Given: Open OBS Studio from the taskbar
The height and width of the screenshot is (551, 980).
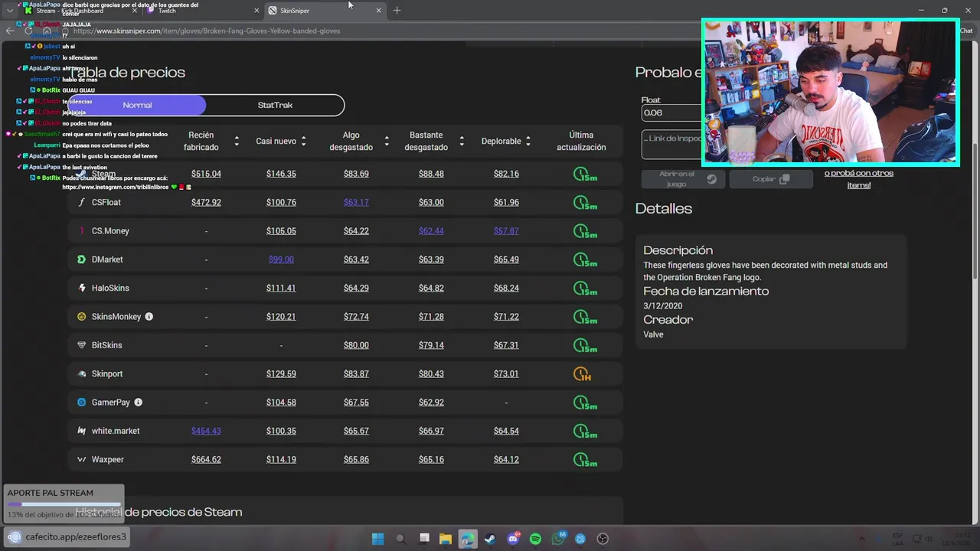Looking at the screenshot, I should 603,539.
